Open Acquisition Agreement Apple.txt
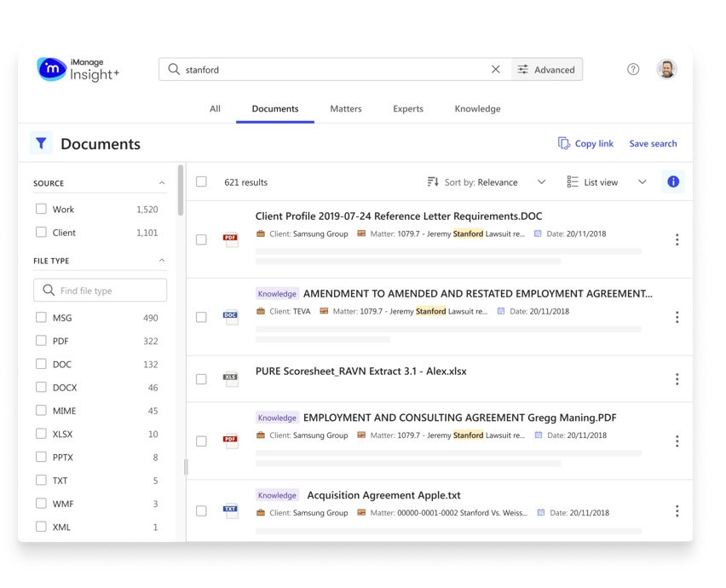 [383, 495]
